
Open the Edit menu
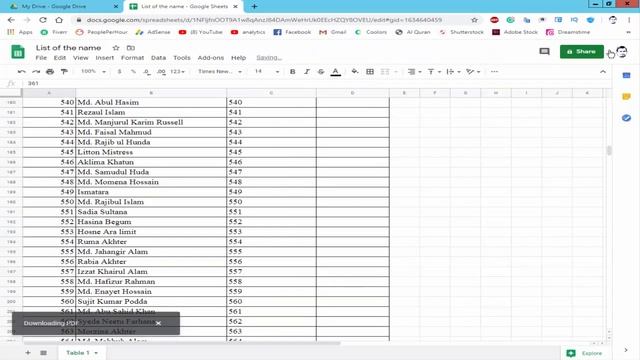60,58
